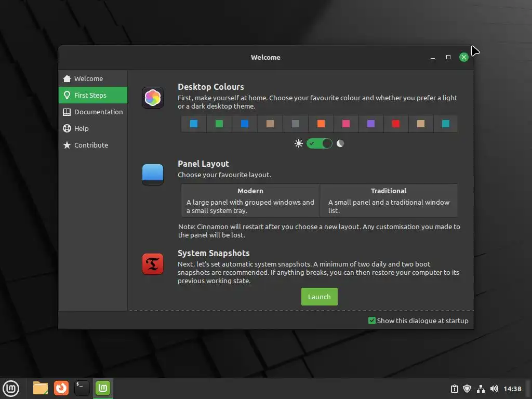Open the clock showing 14:38
This screenshot has width=532, height=399.
512,389
